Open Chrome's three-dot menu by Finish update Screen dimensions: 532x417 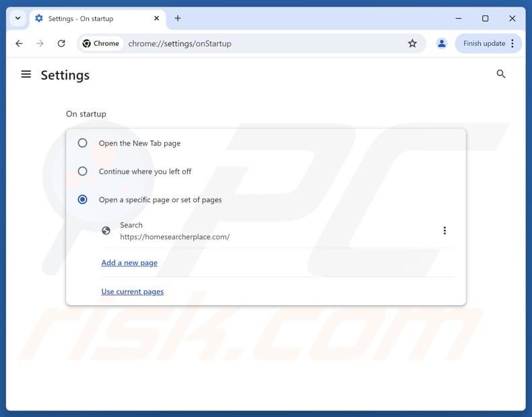click(x=512, y=44)
